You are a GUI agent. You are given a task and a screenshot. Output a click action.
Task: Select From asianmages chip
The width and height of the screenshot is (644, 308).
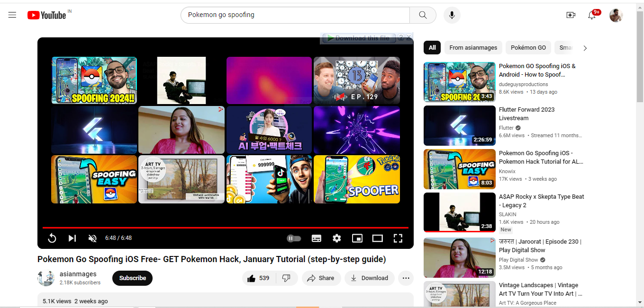[x=473, y=47]
